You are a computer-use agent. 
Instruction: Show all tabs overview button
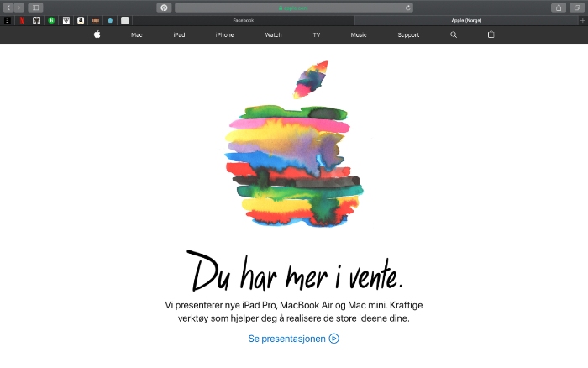tap(577, 8)
